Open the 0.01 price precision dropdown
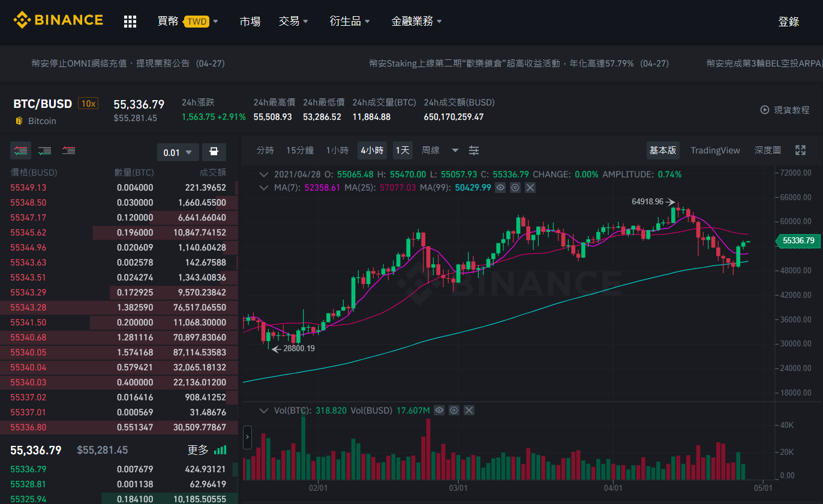Image resolution: width=823 pixels, height=504 pixels. [x=178, y=152]
